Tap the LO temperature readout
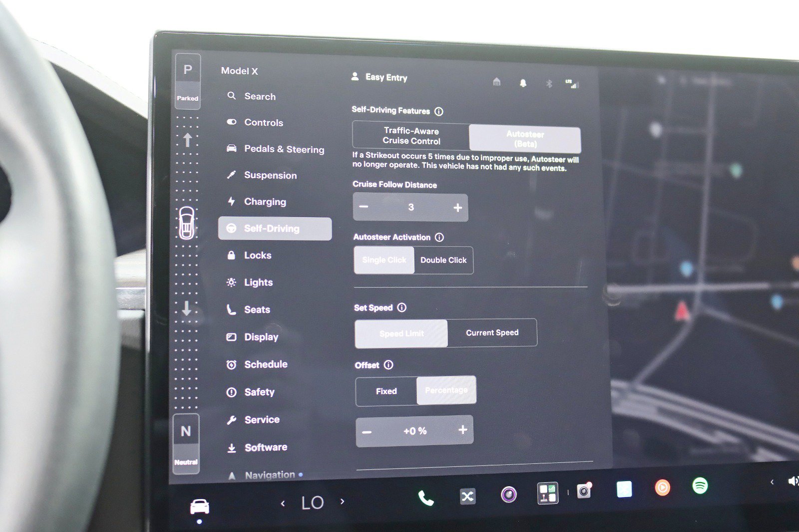 pyautogui.click(x=313, y=503)
